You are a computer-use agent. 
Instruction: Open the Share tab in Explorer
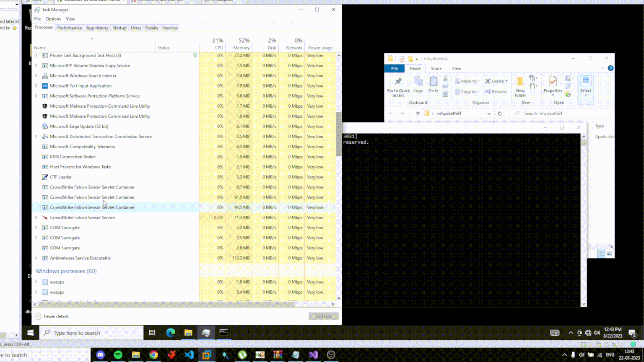tap(436, 68)
